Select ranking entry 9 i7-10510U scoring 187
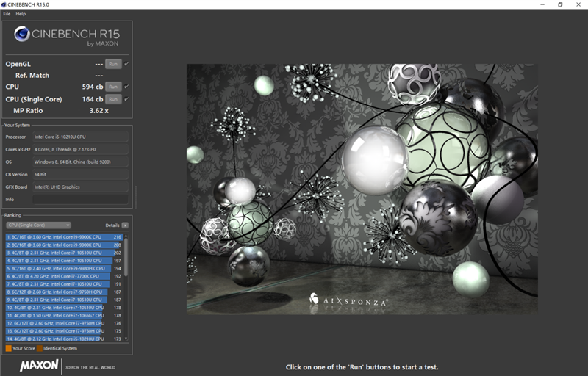The image size is (588, 376). tap(64, 300)
